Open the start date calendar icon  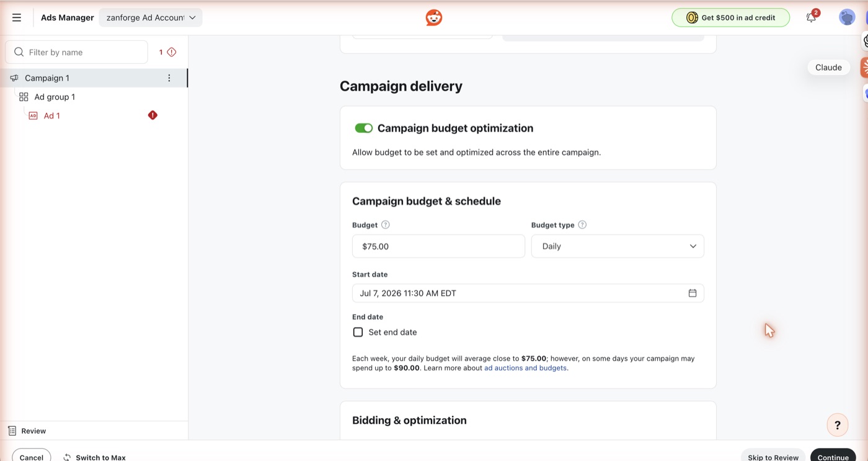click(x=693, y=293)
